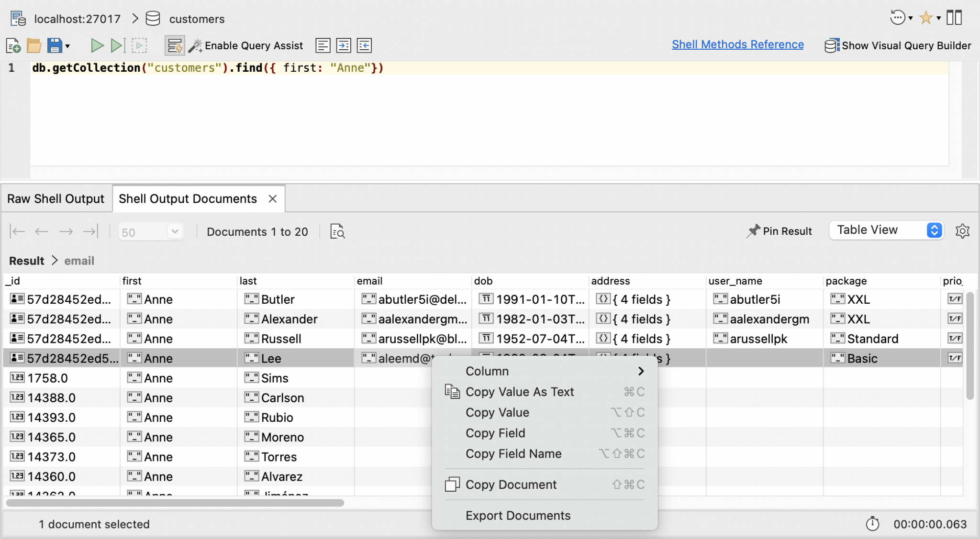Open the page size dropdown showing 50
The height and width of the screenshot is (539, 980).
(x=151, y=231)
